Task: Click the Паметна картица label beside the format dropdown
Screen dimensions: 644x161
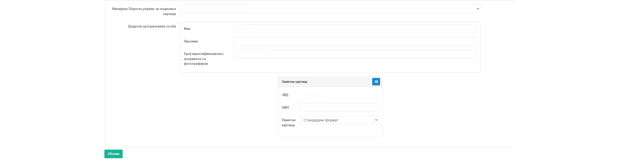Action: (288, 122)
